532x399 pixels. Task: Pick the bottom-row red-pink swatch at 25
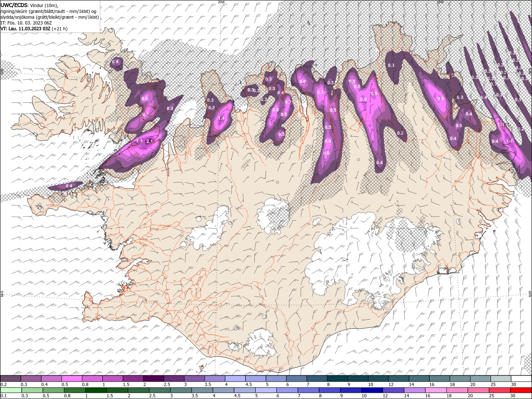coord(500,390)
